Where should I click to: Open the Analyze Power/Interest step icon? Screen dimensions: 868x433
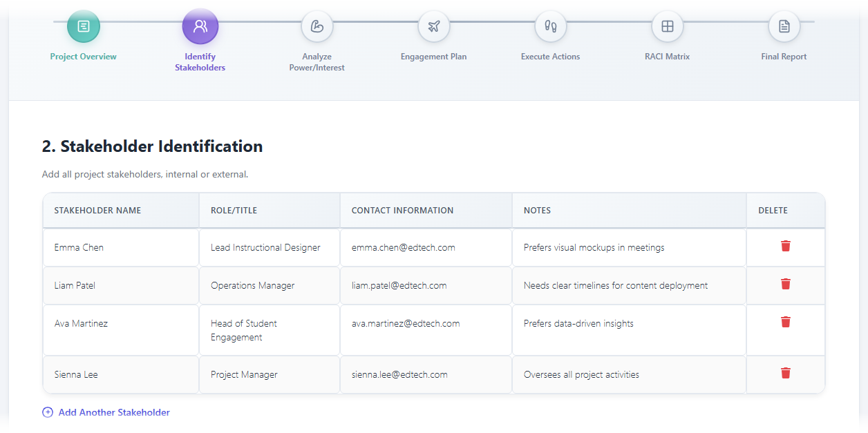pyautogui.click(x=317, y=27)
